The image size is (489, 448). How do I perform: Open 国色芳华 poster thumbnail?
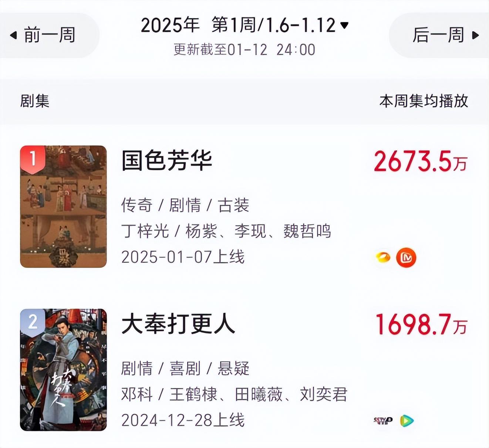[x=63, y=207]
